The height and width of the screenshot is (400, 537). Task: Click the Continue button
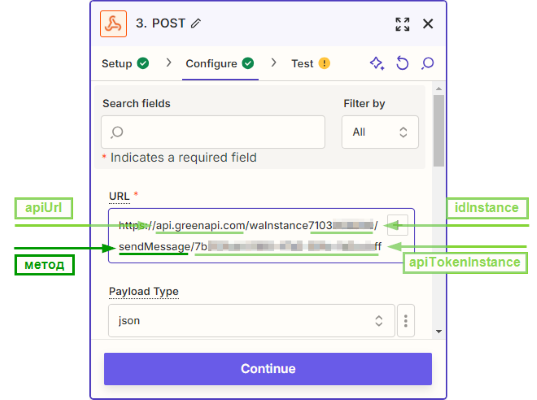pos(268,369)
